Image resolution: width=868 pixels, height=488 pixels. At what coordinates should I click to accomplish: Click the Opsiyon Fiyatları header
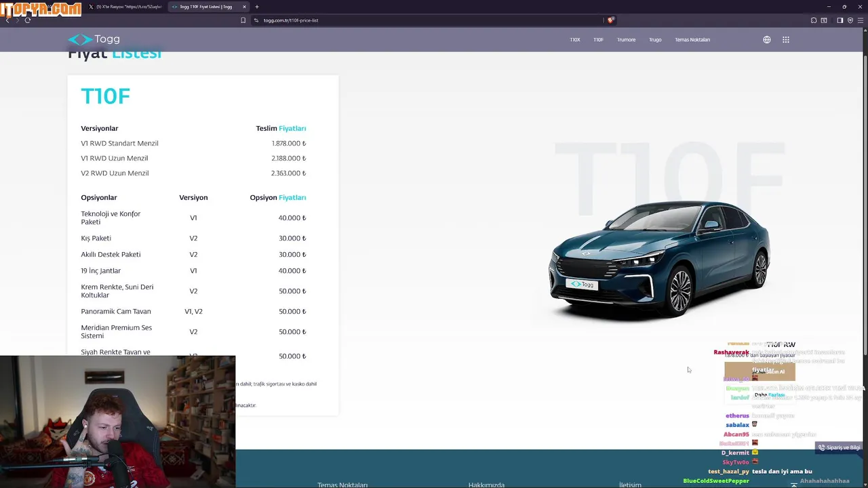(x=278, y=197)
